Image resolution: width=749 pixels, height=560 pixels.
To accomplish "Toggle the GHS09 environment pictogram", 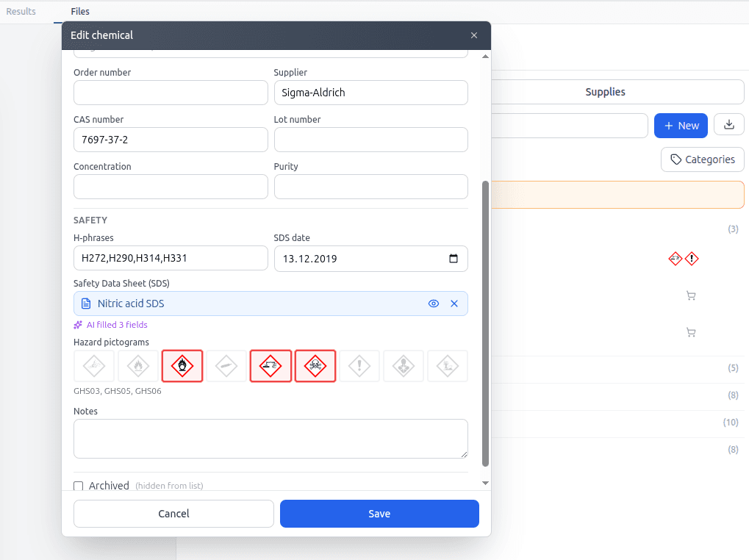I will pyautogui.click(x=448, y=366).
